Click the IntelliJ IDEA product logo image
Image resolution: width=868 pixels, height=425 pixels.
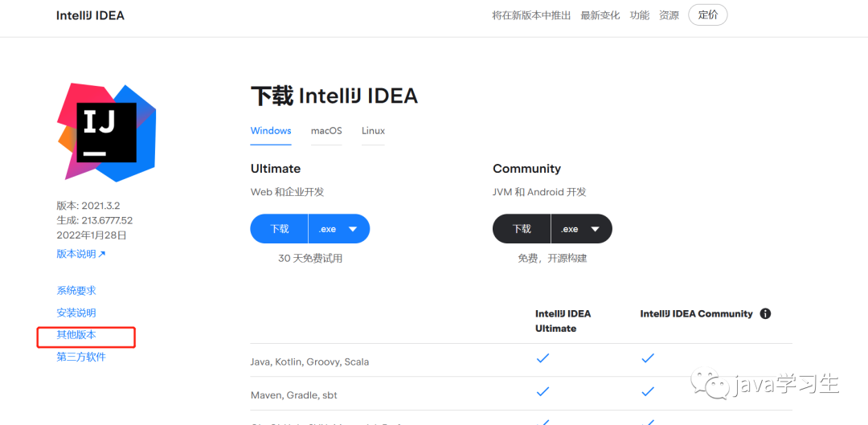106,132
